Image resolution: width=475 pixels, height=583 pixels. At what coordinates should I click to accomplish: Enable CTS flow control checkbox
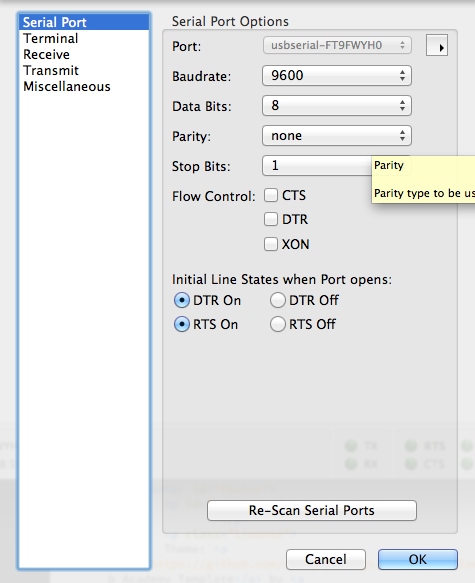(x=271, y=195)
